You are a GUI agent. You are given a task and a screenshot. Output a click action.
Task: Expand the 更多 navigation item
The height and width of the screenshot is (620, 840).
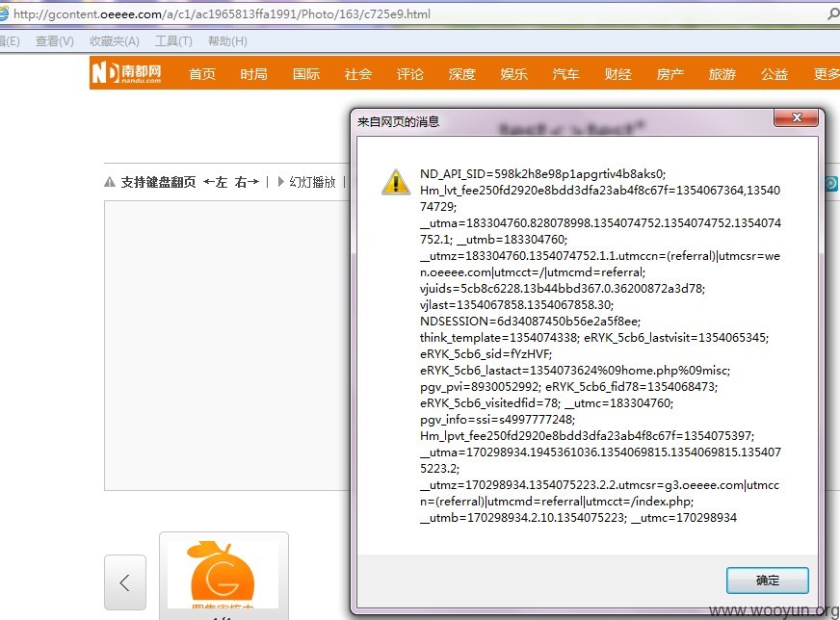(x=827, y=74)
